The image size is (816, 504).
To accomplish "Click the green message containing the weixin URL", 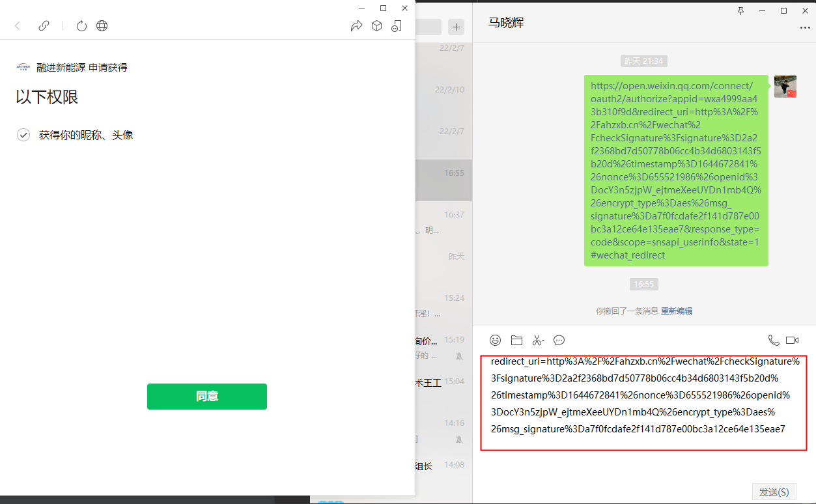I will (x=676, y=171).
